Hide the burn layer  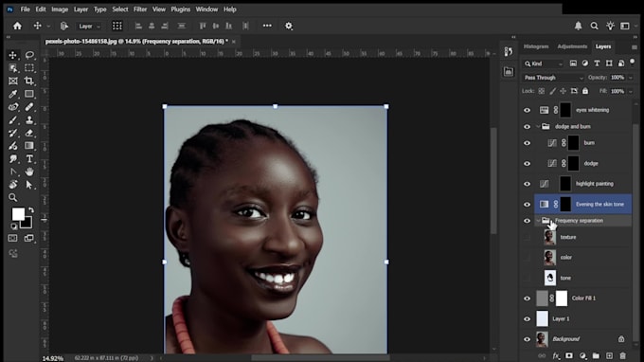[527, 143]
